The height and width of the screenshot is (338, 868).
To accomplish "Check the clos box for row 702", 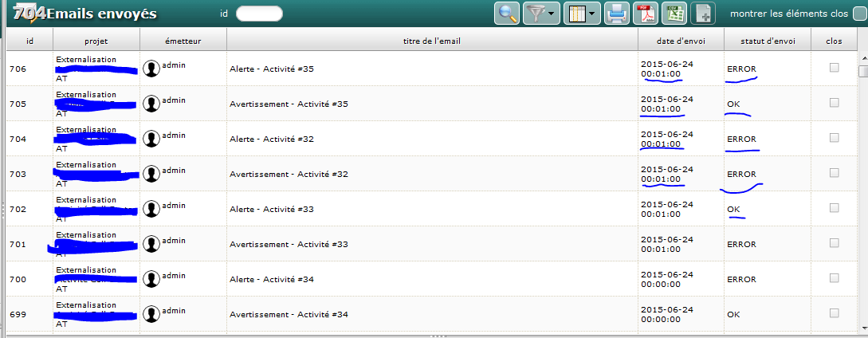I will (x=834, y=208).
